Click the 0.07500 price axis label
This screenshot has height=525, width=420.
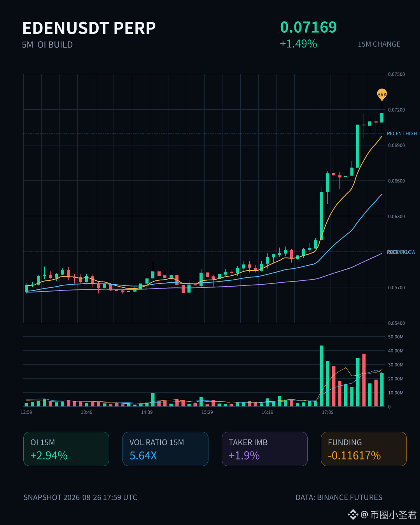pos(396,74)
